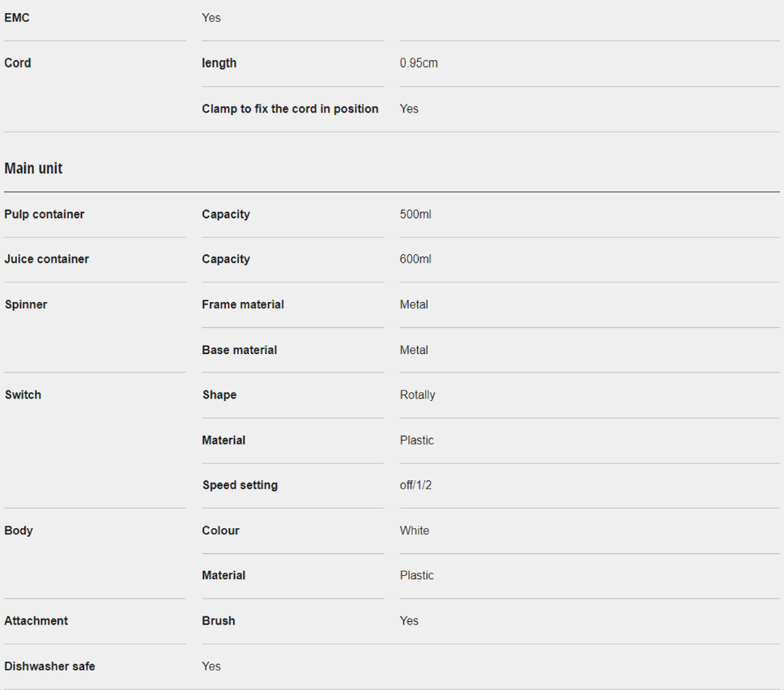The image size is (784, 690).
Task: Click the Spinner row label
Action: point(26,305)
